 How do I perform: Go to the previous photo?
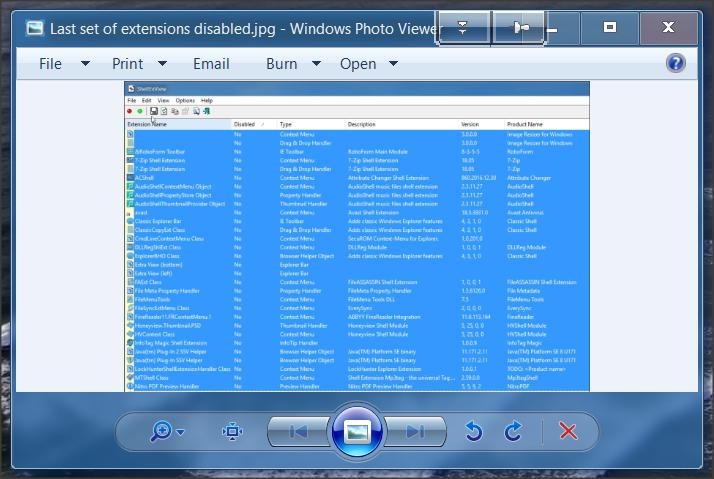[x=298, y=431]
